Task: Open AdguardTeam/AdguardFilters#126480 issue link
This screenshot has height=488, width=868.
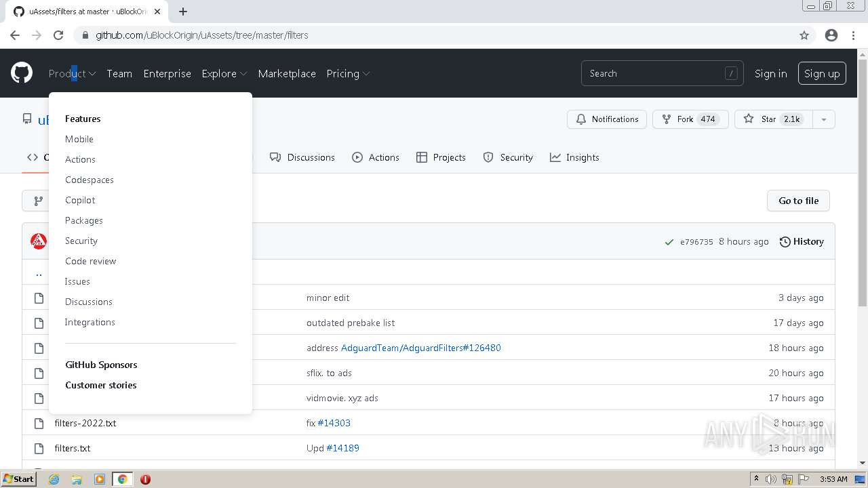Action: click(420, 348)
